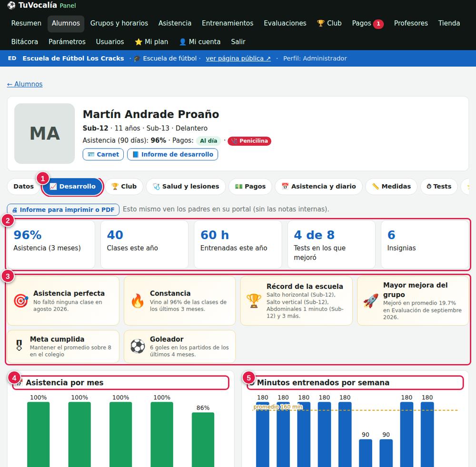Click the calendar icon on Asistencia y diario tab
The height and width of the screenshot is (467, 476).
pos(285,186)
